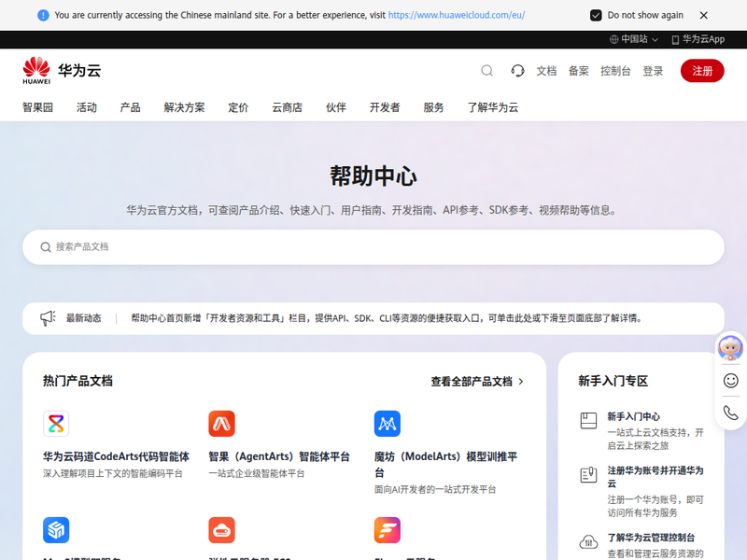The image size is (747, 560).
Task: Click the phone contact icon
Action: 730,413
